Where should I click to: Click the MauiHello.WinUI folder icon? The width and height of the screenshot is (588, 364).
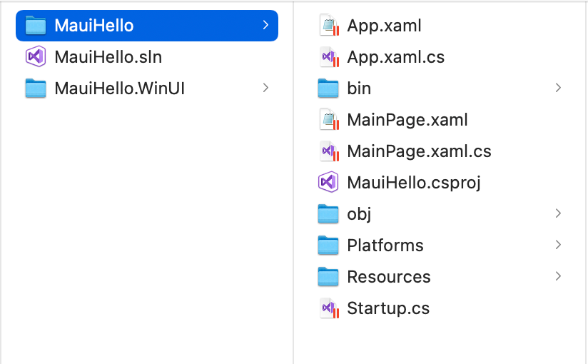pyautogui.click(x=36, y=89)
